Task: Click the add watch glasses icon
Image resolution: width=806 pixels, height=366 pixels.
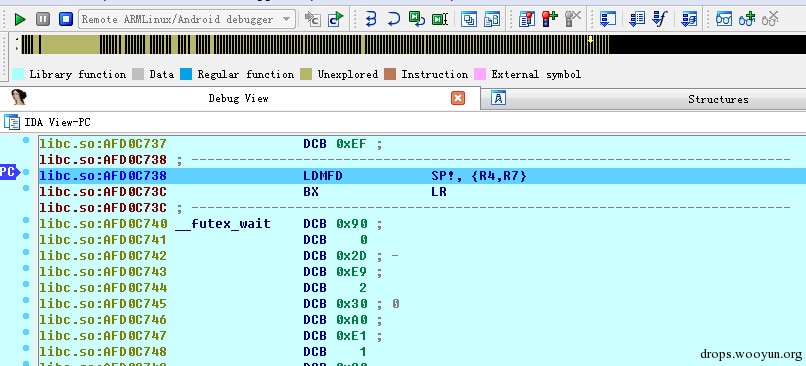Action: coord(747,20)
